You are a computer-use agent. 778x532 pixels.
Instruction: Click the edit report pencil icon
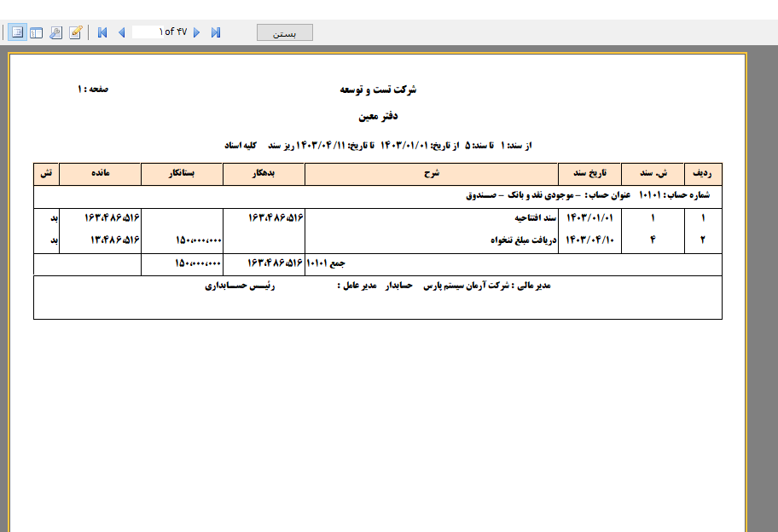coord(75,32)
